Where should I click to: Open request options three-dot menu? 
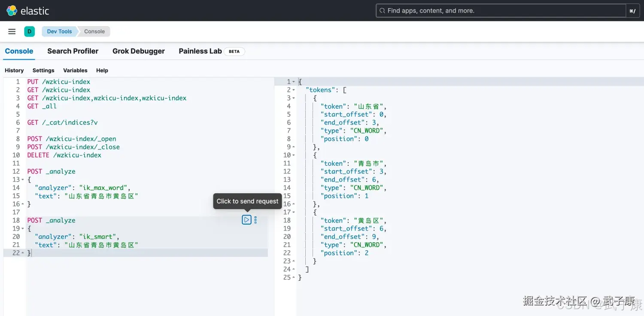pos(255,220)
